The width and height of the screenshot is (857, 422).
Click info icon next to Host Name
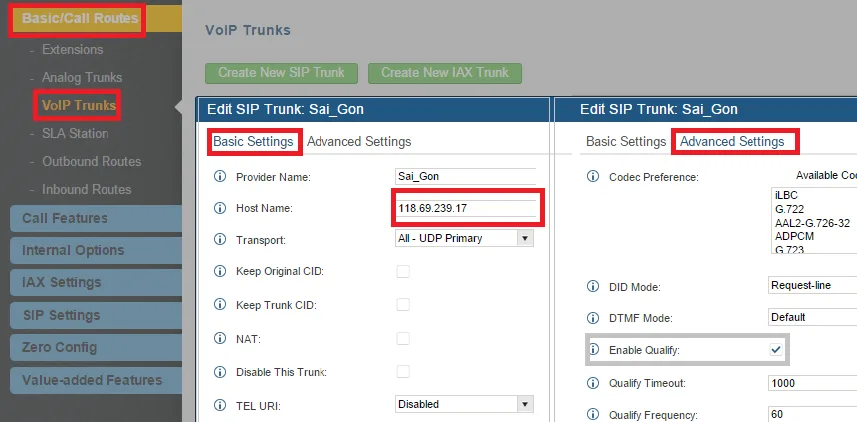pyautogui.click(x=220, y=208)
